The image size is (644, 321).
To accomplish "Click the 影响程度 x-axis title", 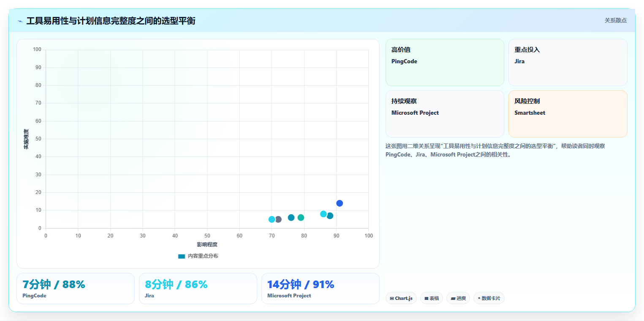I will click(x=207, y=245).
